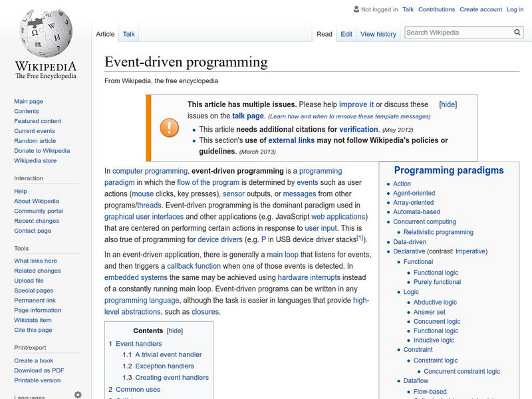This screenshot has height=399, width=532.
Task: Hide the Contents table
Action: [x=175, y=331]
